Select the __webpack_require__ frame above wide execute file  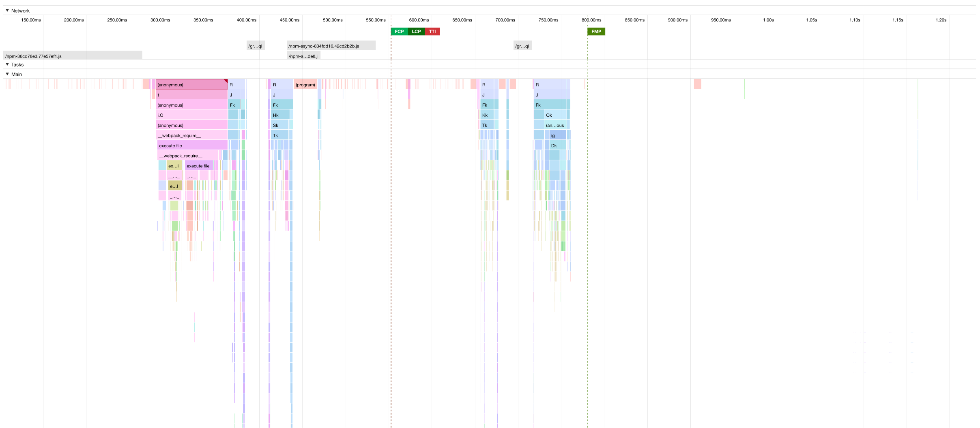(191, 135)
